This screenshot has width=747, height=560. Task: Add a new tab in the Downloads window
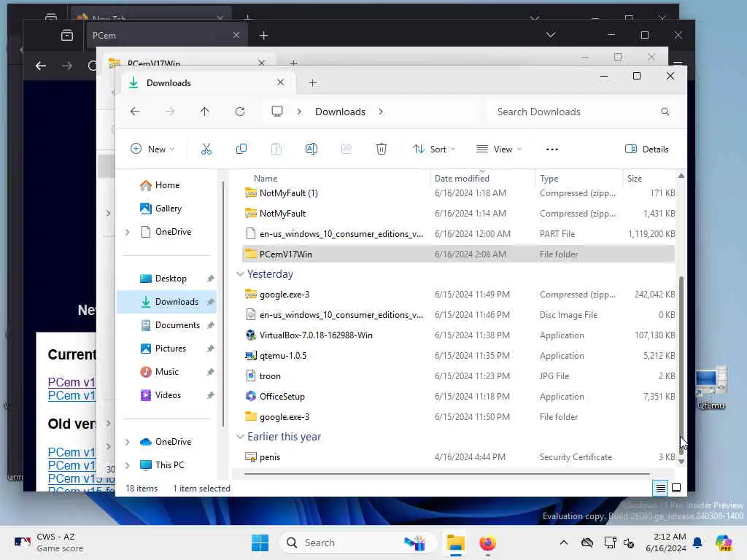point(312,83)
